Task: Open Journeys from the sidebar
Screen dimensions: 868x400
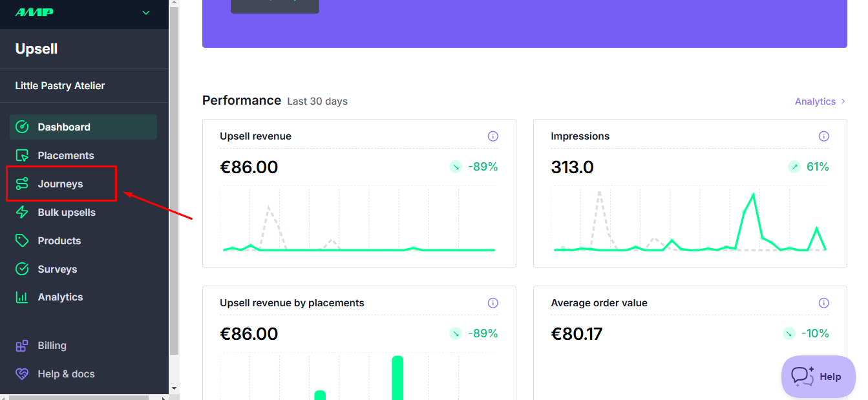Action: pos(61,184)
